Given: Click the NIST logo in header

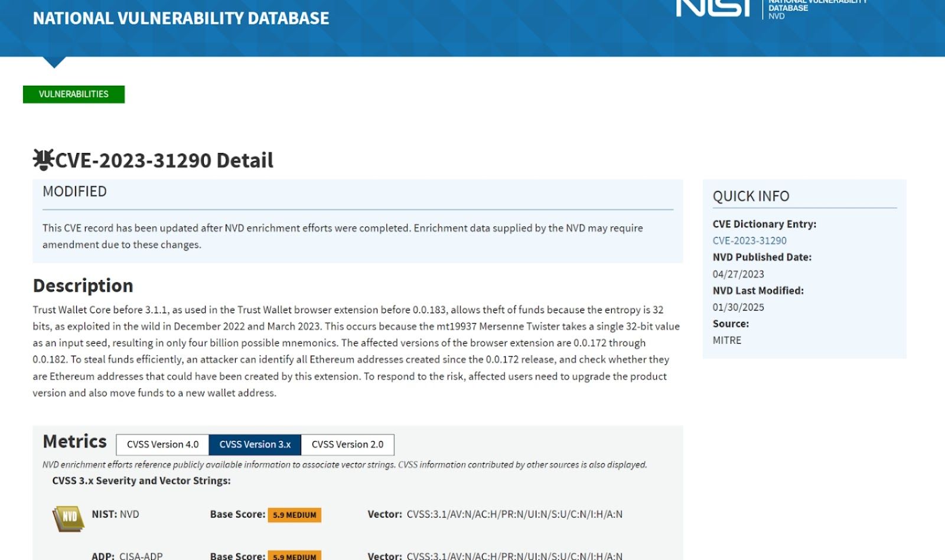Looking at the screenshot, I should [713, 8].
